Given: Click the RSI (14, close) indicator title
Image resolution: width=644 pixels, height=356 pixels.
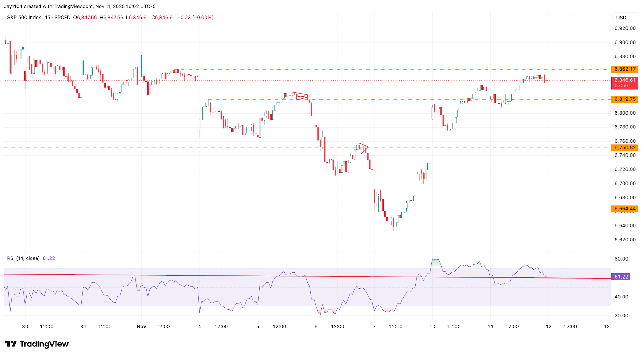Looking at the screenshot, I should coord(23,258).
